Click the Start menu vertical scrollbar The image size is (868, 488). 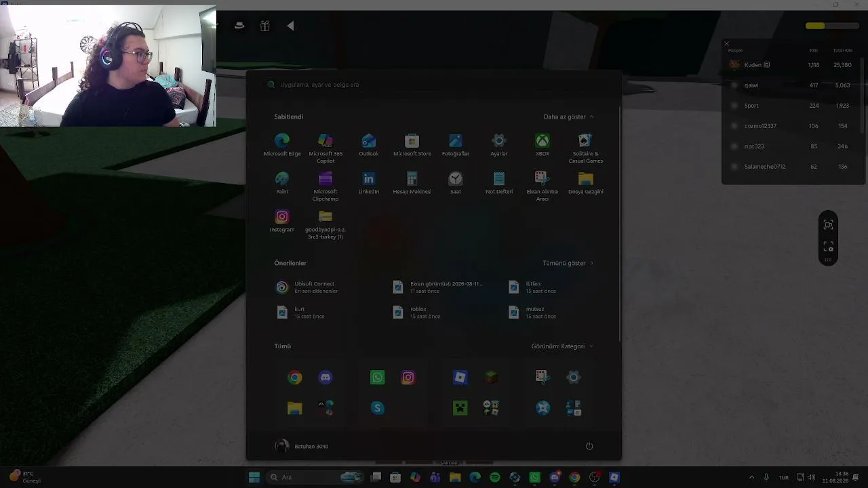point(620,224)
